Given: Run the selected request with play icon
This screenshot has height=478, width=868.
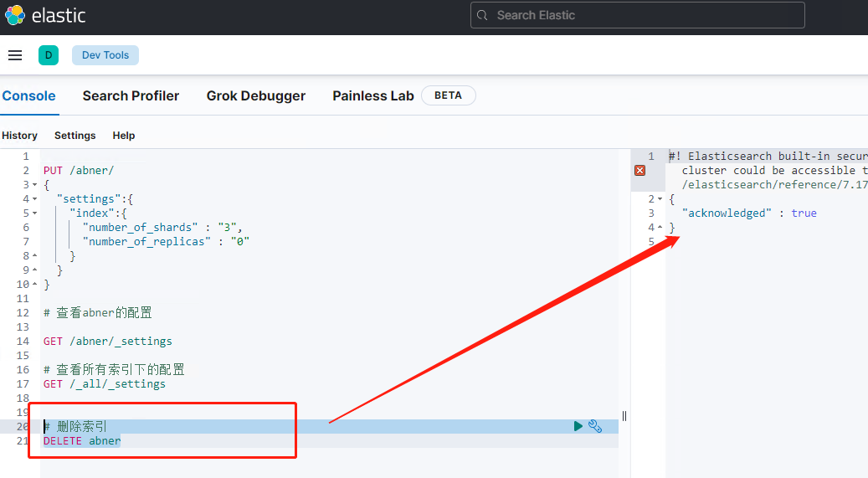Looking at the screenshot, I should pos(578,426).
